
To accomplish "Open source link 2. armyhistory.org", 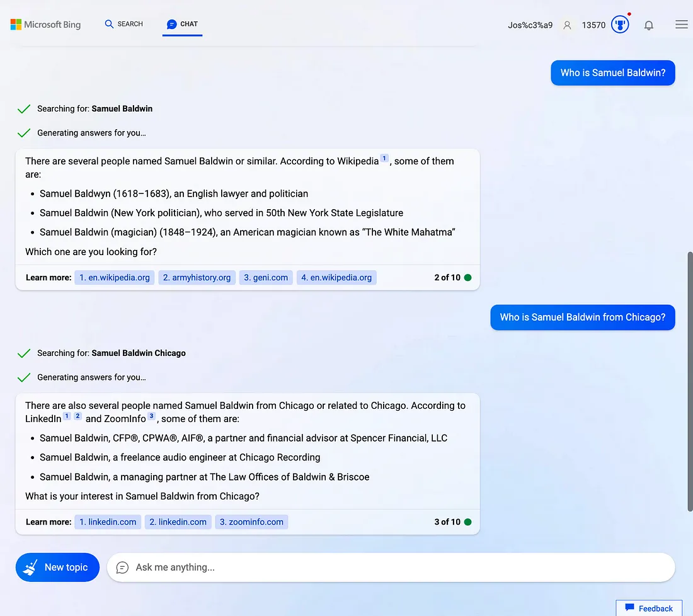I will pyautogui.click(x=197, y=278).
